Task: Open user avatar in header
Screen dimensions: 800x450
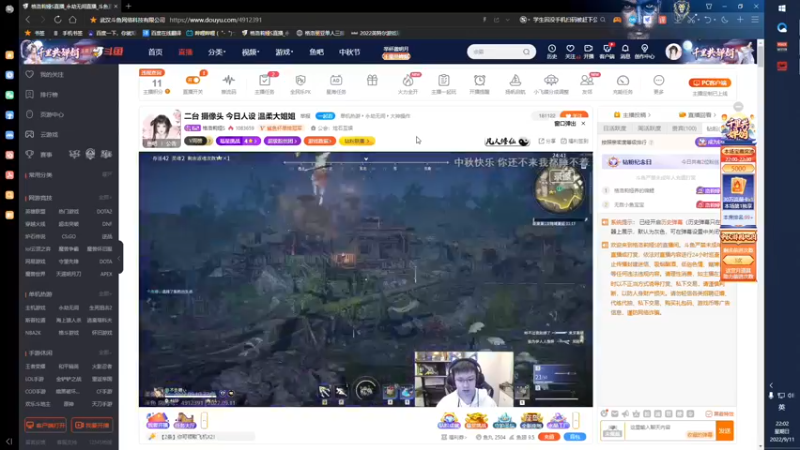Action: pos(673,52)
